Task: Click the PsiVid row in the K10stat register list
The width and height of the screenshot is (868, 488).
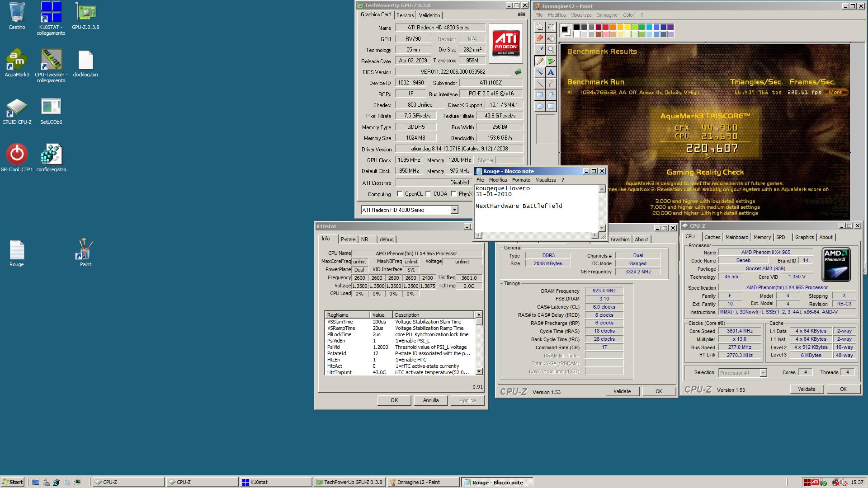Action: pyautogui.click(x=400, y=347)
